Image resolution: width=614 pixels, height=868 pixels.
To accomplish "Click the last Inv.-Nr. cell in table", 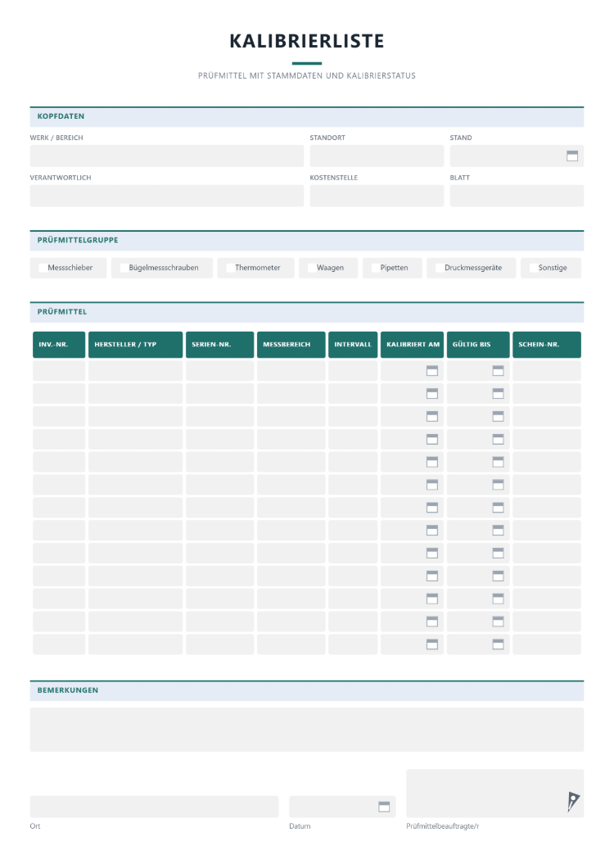I will click(59, 644).
